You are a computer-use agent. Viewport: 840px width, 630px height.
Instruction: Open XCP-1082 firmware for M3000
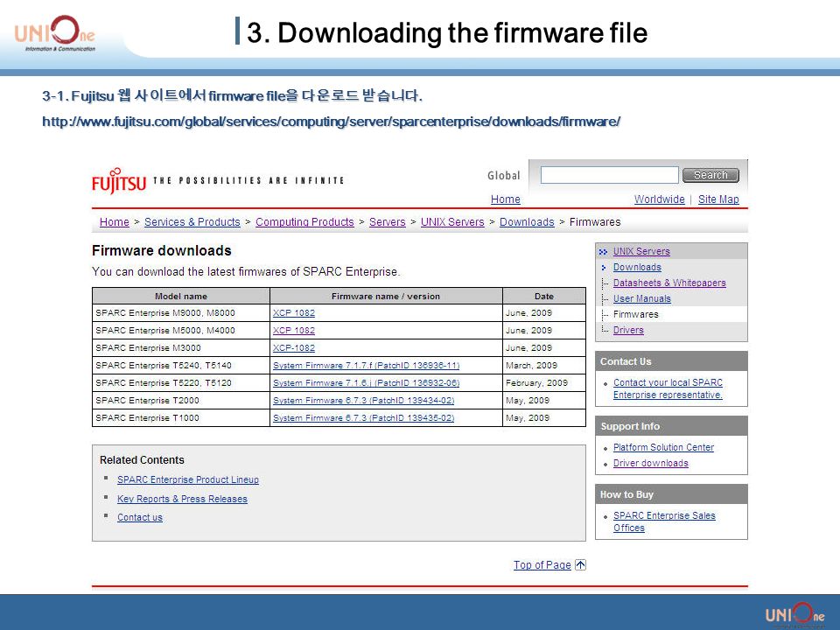(x=294, y=347)
